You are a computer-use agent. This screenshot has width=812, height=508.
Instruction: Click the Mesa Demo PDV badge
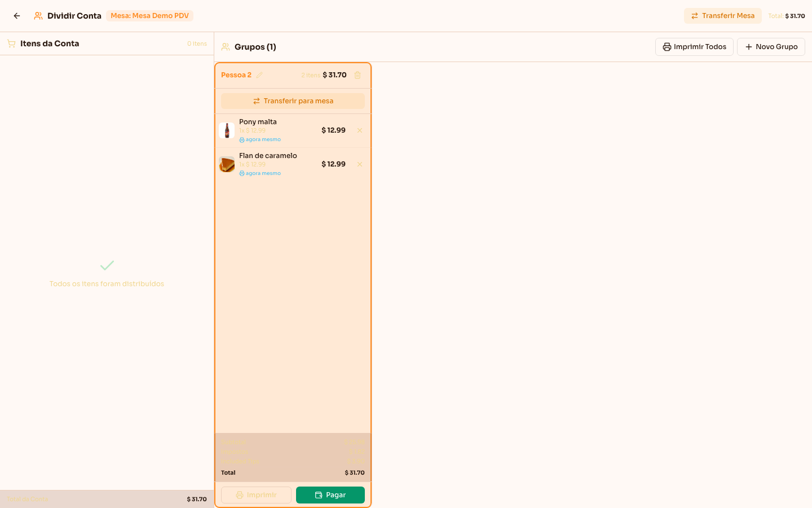pyautogui.click(x=149, y=16)
